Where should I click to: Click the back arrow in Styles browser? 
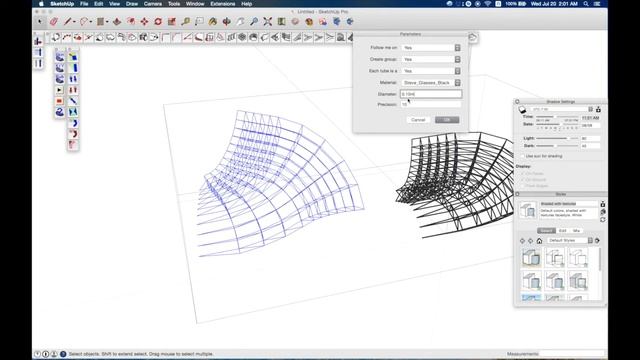(522, 241)
